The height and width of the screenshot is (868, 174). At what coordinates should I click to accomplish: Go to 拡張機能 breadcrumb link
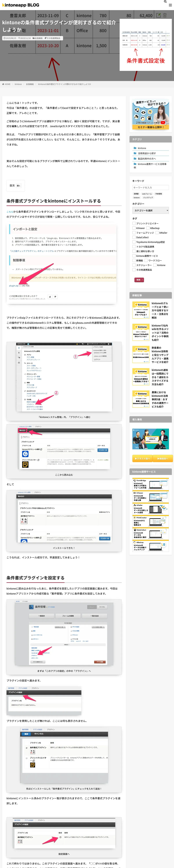[x=30, y=84]
